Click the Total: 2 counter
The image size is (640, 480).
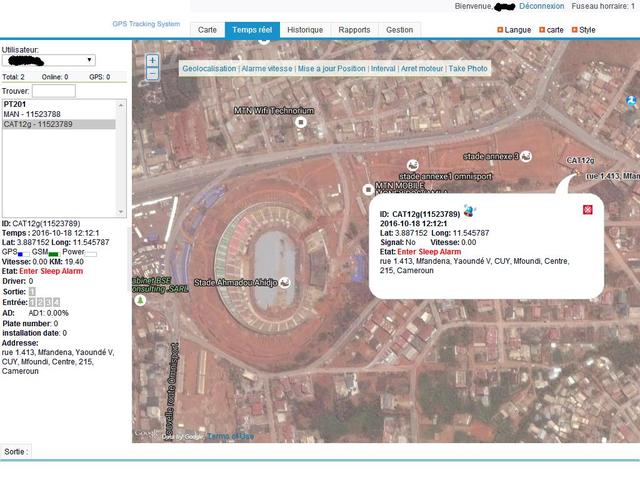pyautogui.click(x=13, y=77)
